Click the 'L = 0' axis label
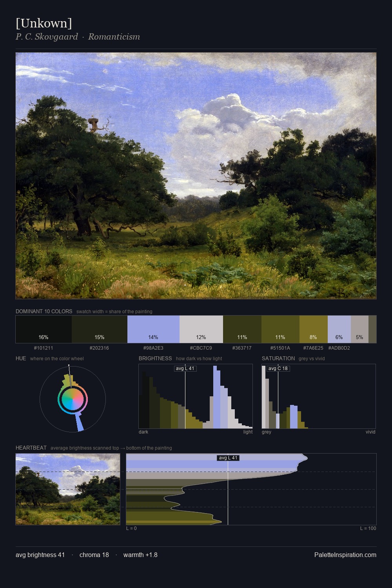Viewport: 392px width, 588px height. (x=131, y=528)
